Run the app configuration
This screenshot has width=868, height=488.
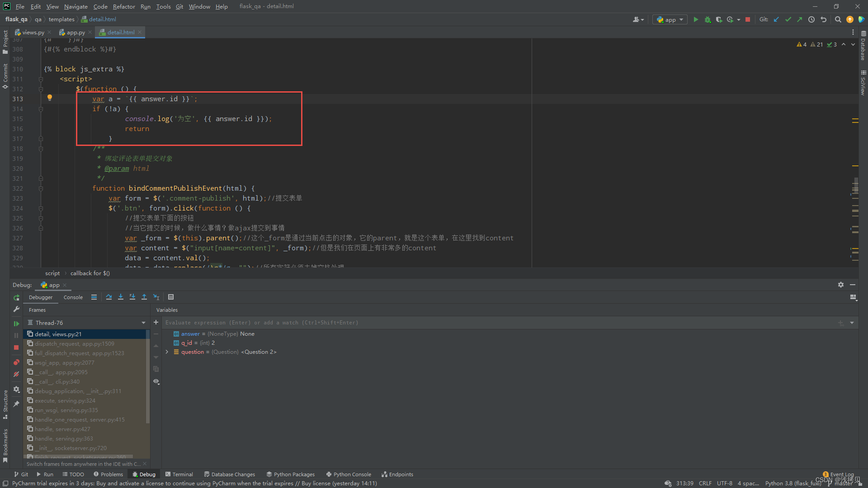[x=696, y=19]
